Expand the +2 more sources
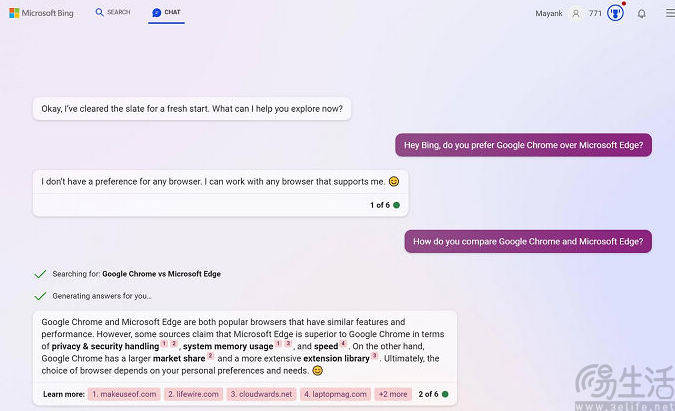The width and height of the screenshot is (675, 411). coord(393,394)
